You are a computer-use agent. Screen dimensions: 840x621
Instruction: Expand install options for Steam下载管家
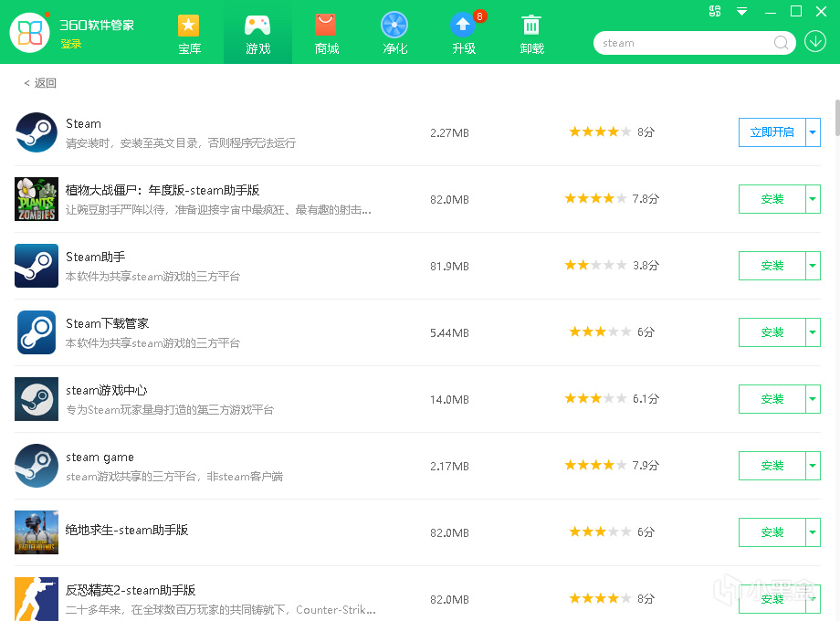[813, 332]
